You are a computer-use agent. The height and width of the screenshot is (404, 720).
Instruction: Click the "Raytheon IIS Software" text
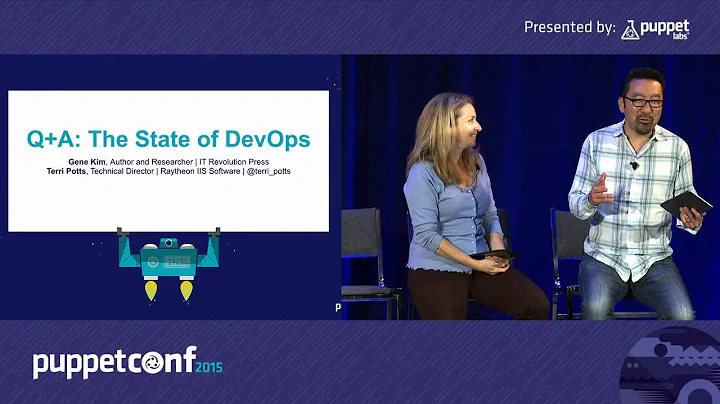[x=200, y=171]
